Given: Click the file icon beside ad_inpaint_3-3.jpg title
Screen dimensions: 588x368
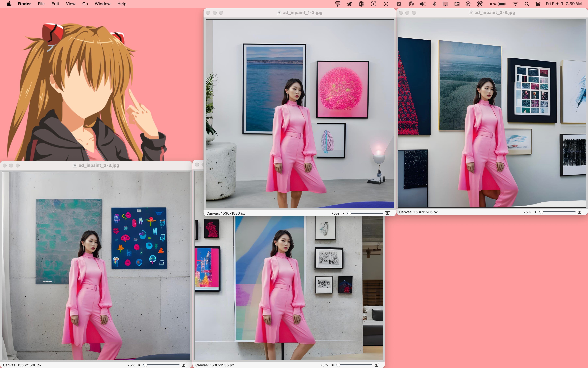Looking at the screenshot, I should point(75,165).
